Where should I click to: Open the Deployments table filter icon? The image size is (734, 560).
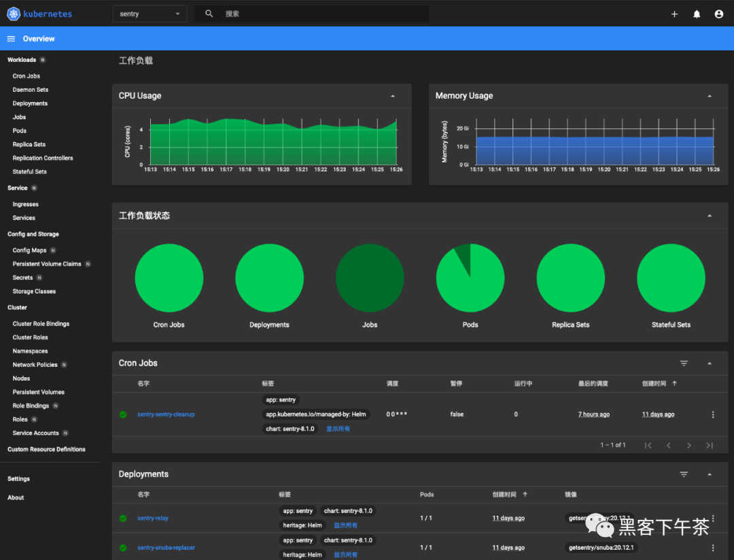684,474
